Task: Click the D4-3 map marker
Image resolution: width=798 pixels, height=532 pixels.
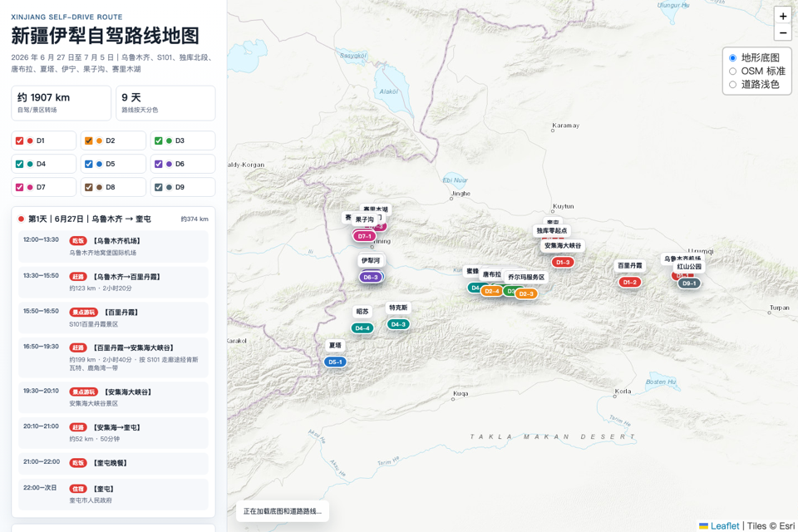Action: pyautogui.click(x=398, y=324)
